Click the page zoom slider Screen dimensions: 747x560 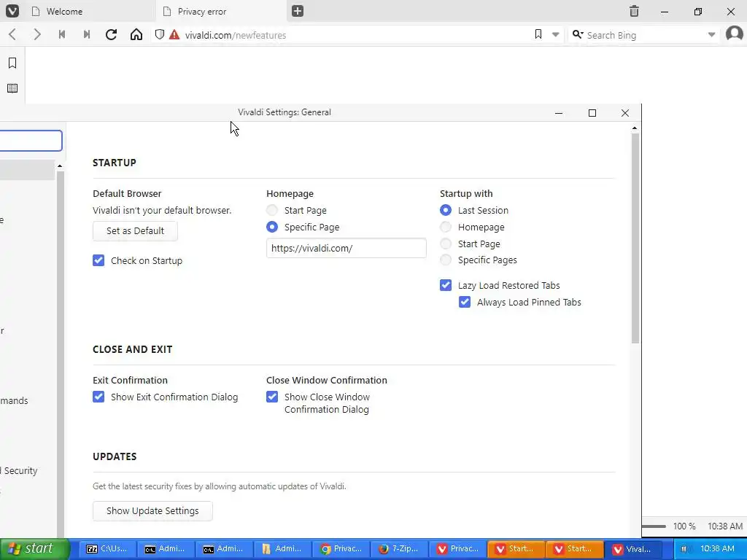[654, 526]
